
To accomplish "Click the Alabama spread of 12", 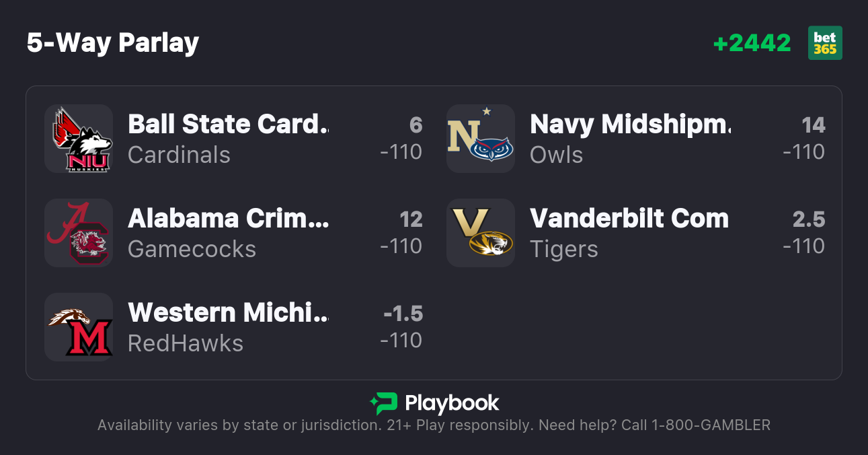I will 411,219.
